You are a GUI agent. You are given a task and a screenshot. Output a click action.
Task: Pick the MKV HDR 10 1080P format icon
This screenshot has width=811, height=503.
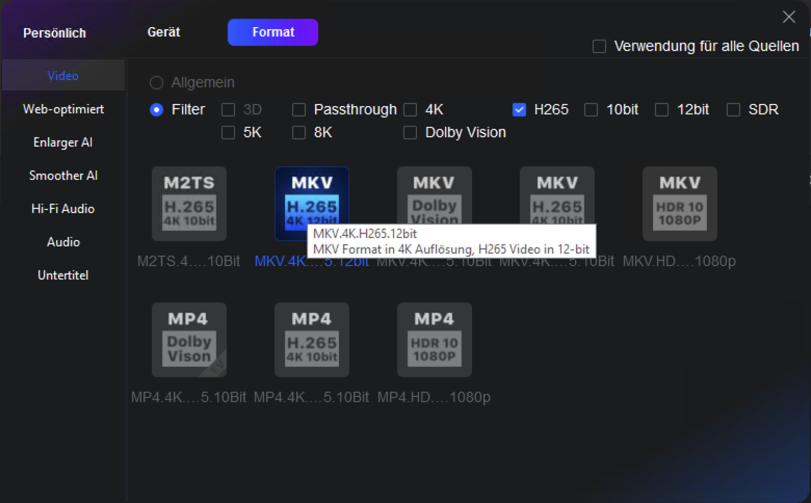680,204
